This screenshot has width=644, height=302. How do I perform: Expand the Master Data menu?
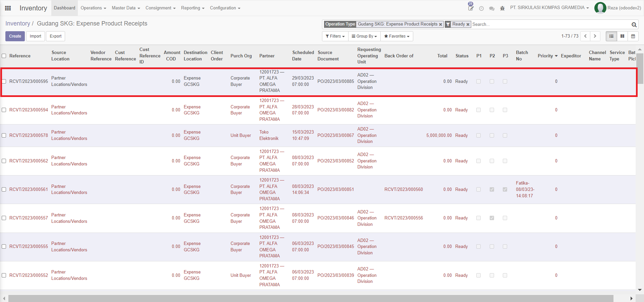point(126,8)
